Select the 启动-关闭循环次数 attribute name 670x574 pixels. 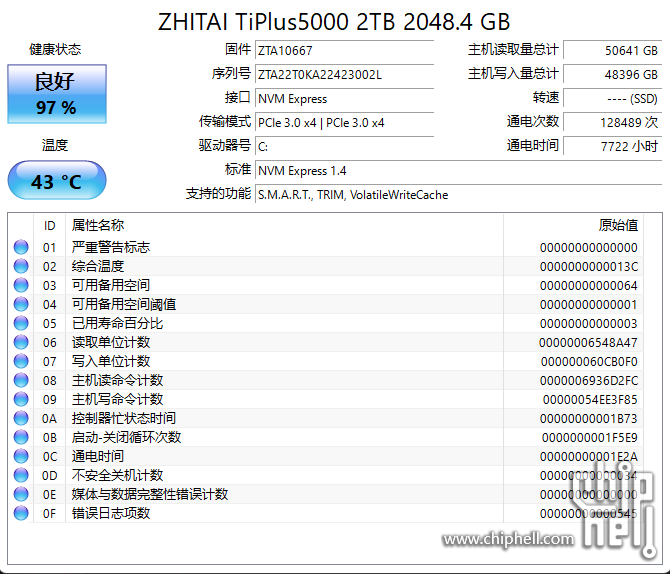click(126, 437)
